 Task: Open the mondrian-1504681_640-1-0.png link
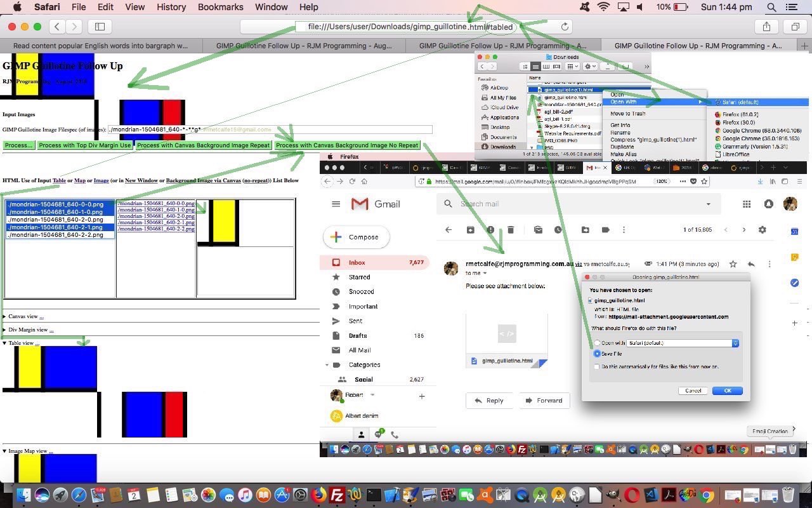156,210
